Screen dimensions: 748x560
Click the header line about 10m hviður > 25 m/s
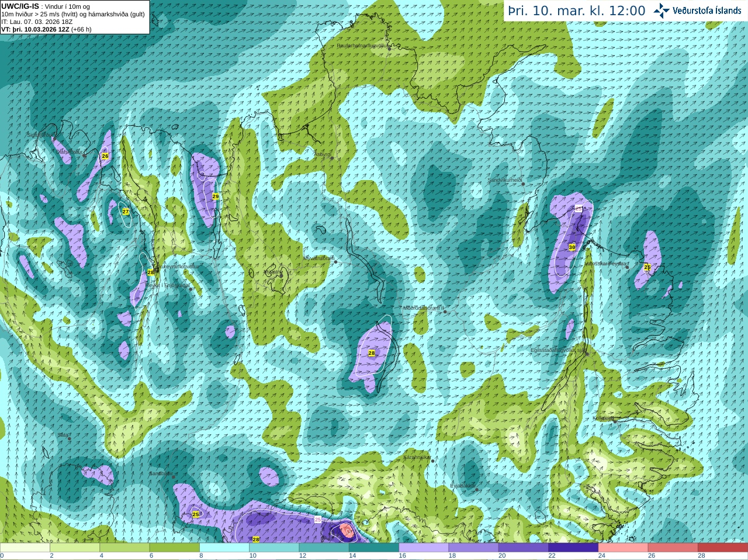(73, 14)
